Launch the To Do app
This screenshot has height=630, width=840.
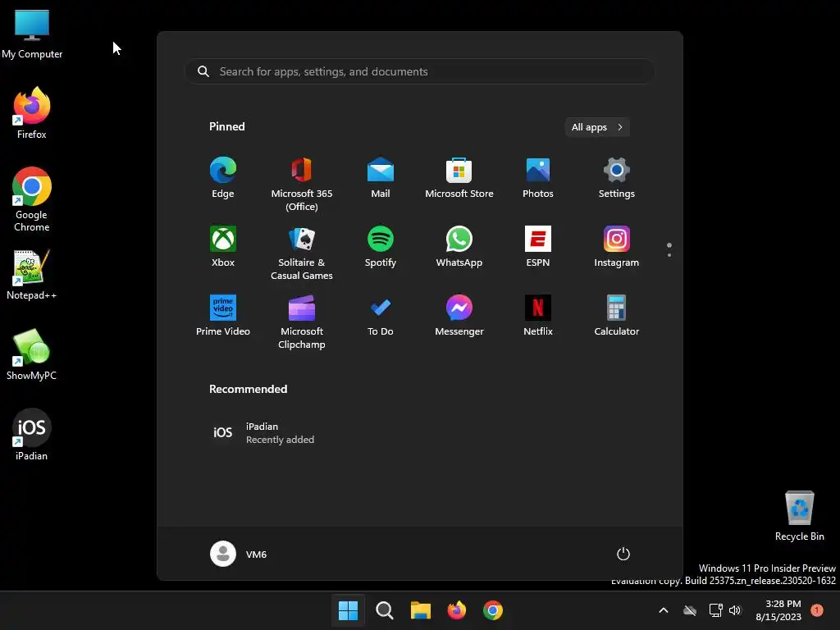[381, 316]
